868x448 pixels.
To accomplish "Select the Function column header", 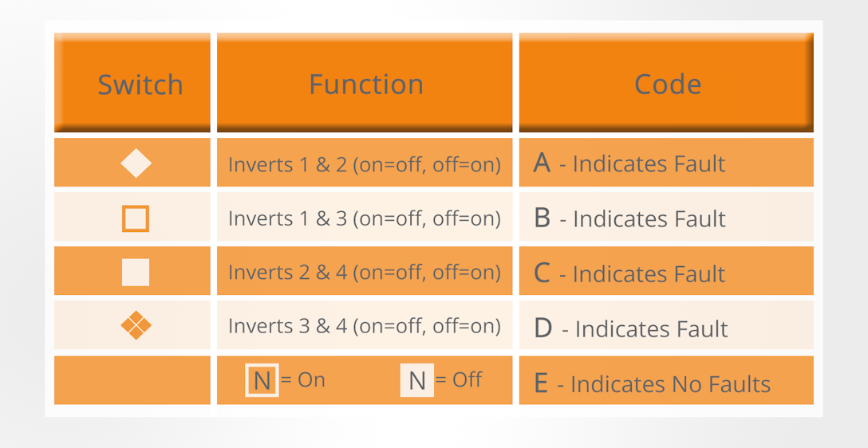I will tap(366, 84).
